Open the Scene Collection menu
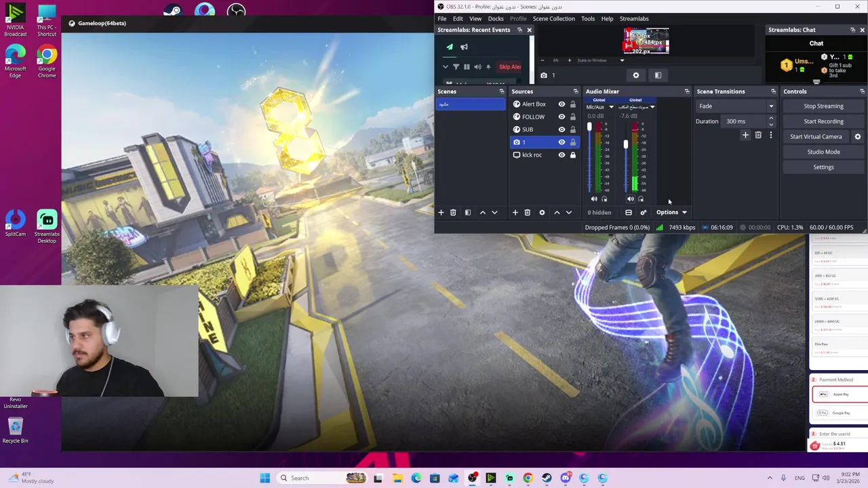 tap(553, 19)
